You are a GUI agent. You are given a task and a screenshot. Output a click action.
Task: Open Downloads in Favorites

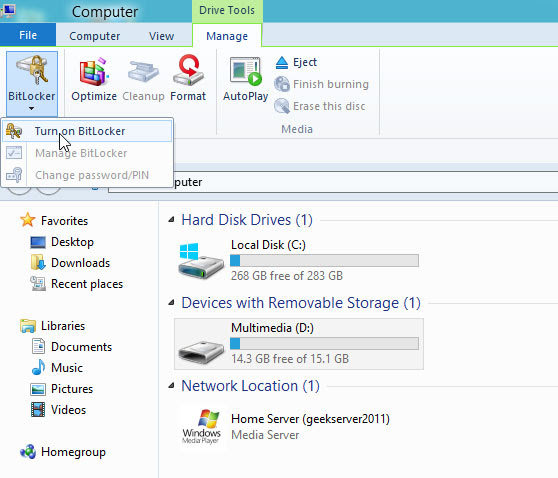click(x=80, y=263)
